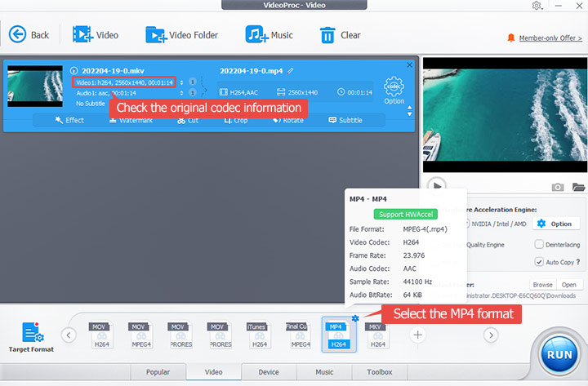Change the Video1 track selector

tap(181, 82)
